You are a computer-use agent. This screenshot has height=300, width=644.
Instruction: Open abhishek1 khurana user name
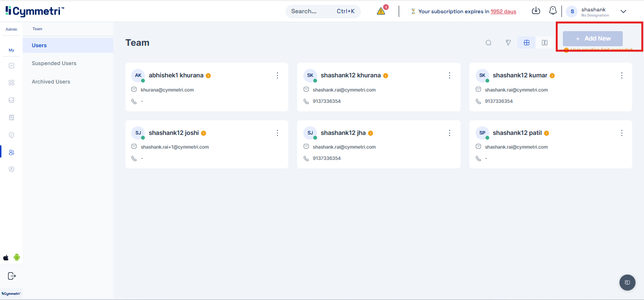point(176,75)
